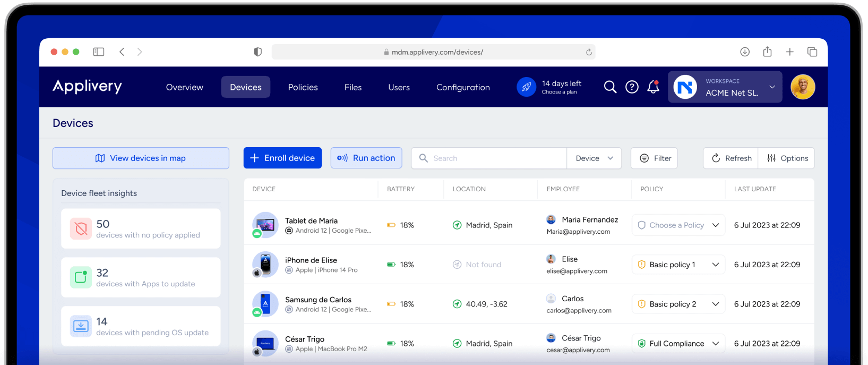Click the browser share icon
The height and width of the screenshot is (365, 868).
(767, 52)
